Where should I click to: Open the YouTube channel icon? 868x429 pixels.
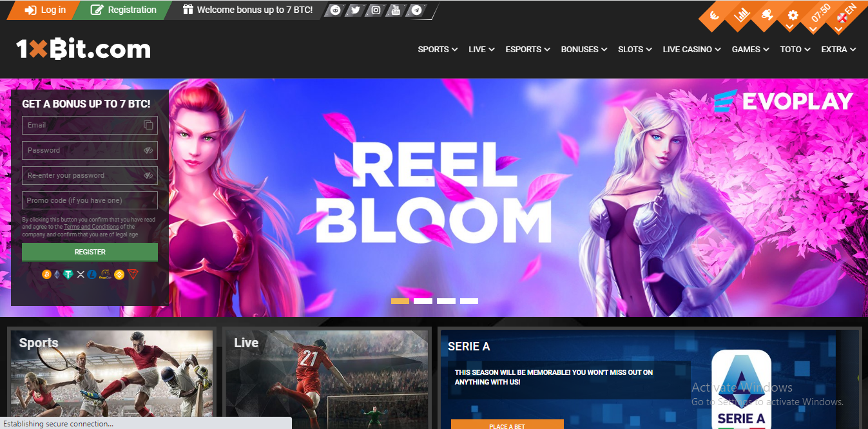pos(396,10)
